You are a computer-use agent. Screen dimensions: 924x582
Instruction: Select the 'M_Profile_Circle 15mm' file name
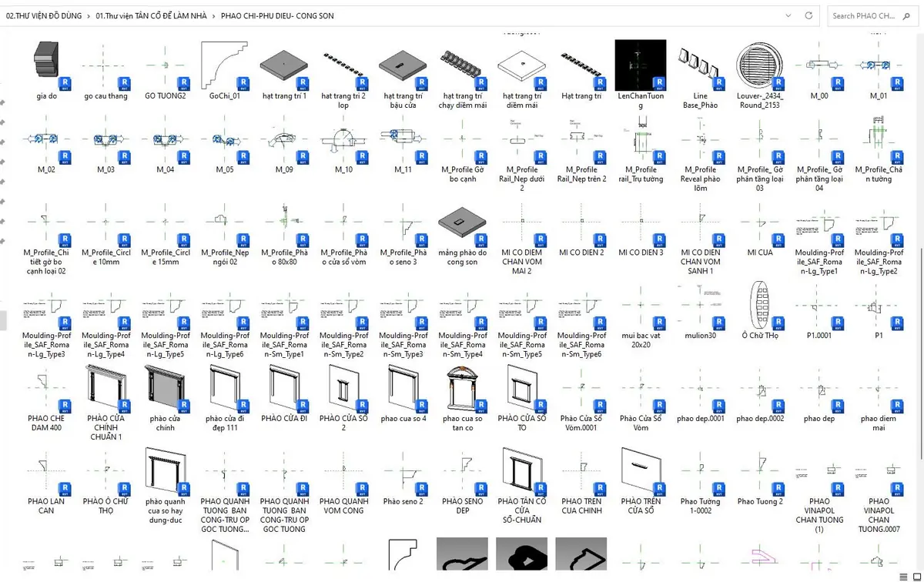point(166,257)
